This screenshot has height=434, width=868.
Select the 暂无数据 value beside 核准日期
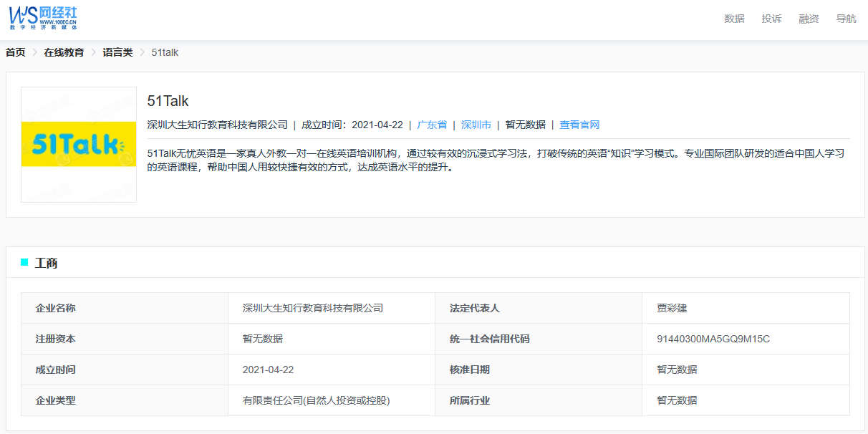pyautogui.click(x=746, y=370)
